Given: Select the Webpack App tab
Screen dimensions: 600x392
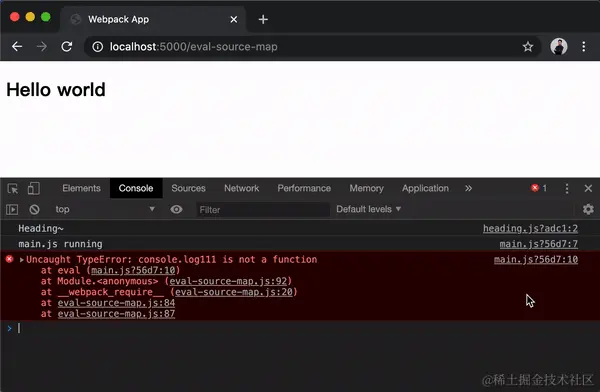Looking at the screenshot, I should coord(153,19).
